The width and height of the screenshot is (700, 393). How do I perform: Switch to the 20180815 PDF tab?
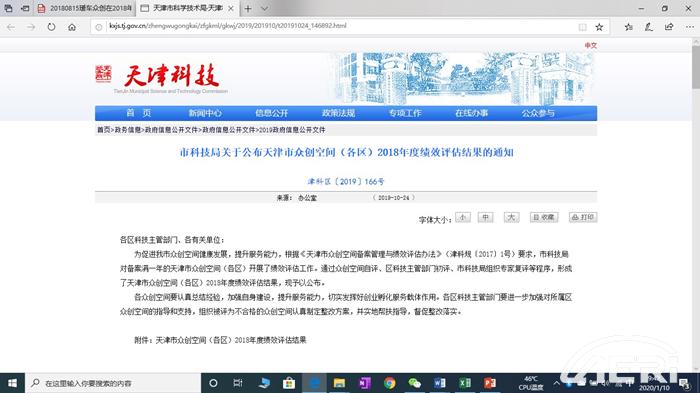[x=85, y=8]
